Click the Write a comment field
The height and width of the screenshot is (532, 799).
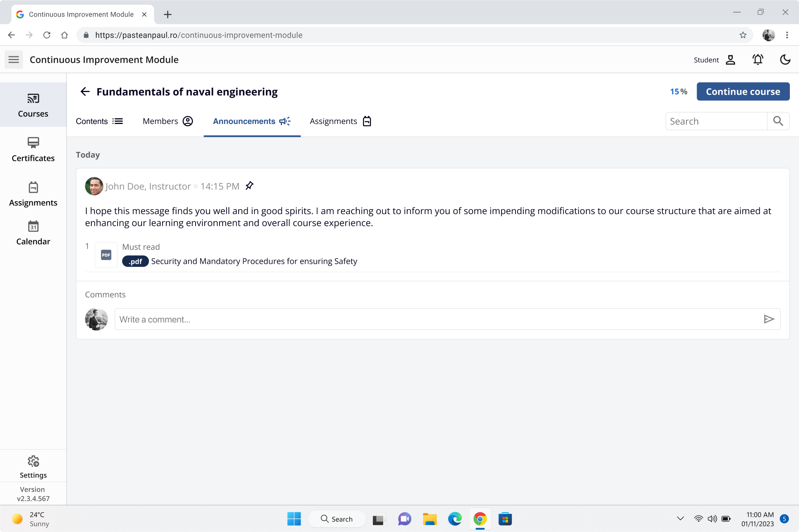coord(438,319)
